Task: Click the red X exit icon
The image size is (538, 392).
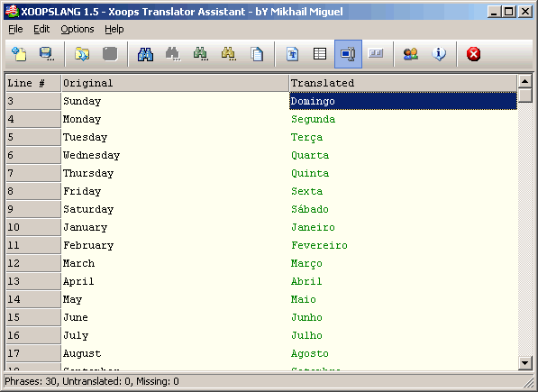Action: (473, 54)
